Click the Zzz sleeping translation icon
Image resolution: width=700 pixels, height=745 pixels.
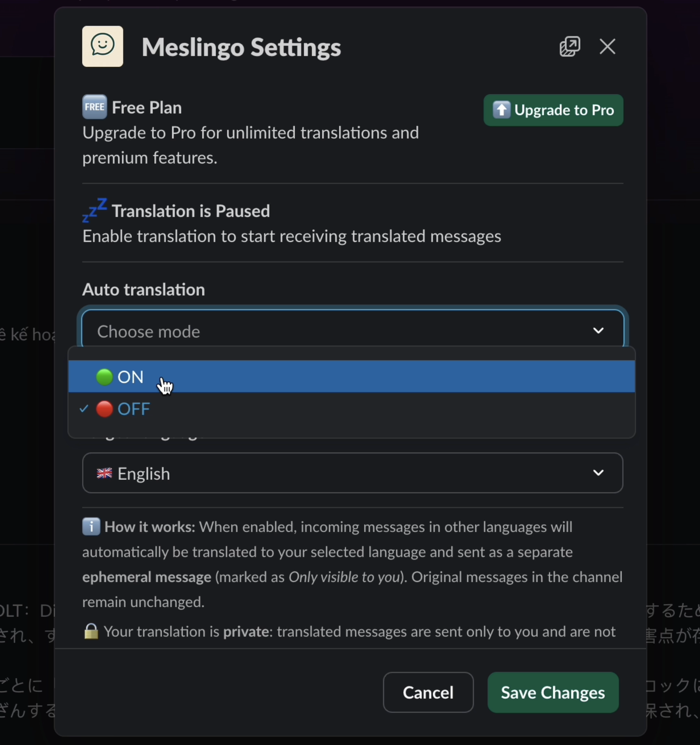94,210
